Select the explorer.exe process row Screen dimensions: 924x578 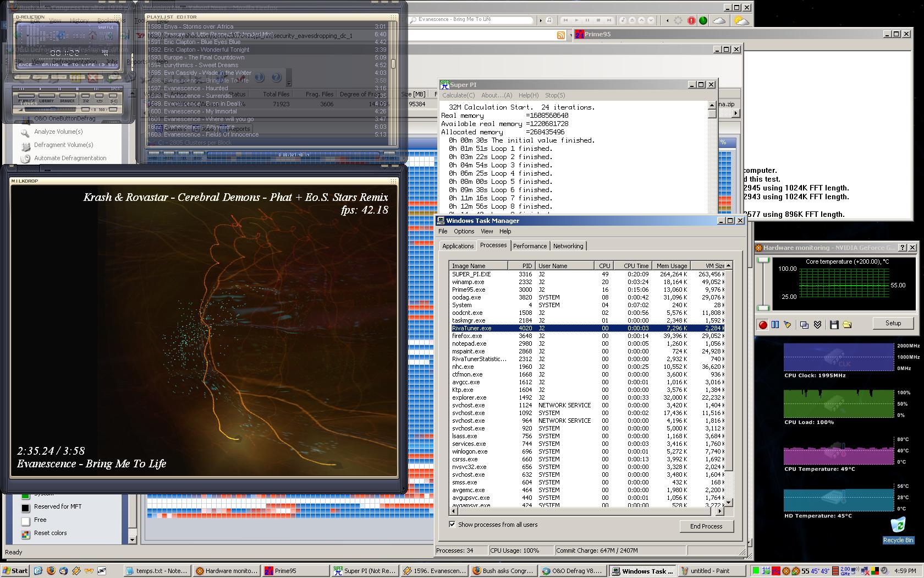tap(587, 397)
